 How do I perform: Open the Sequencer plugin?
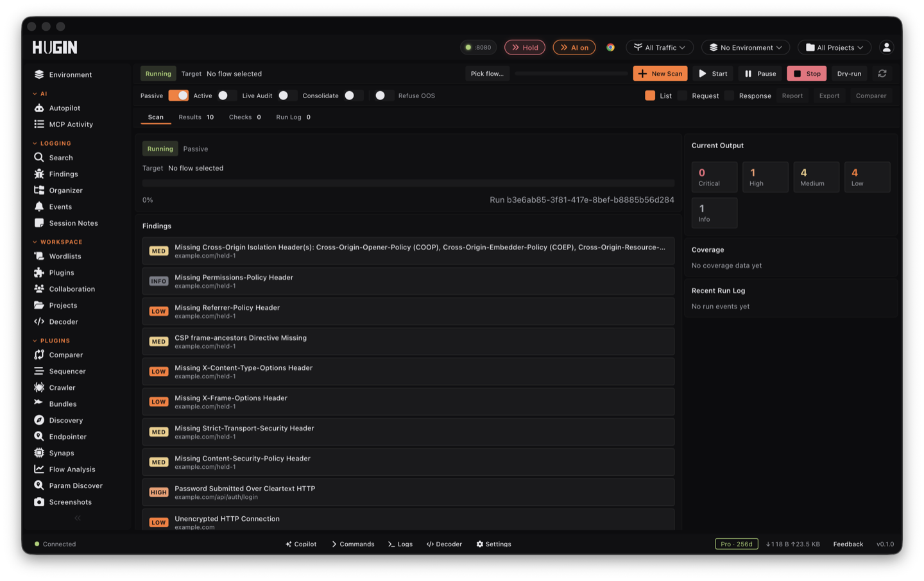coord(60,371)
